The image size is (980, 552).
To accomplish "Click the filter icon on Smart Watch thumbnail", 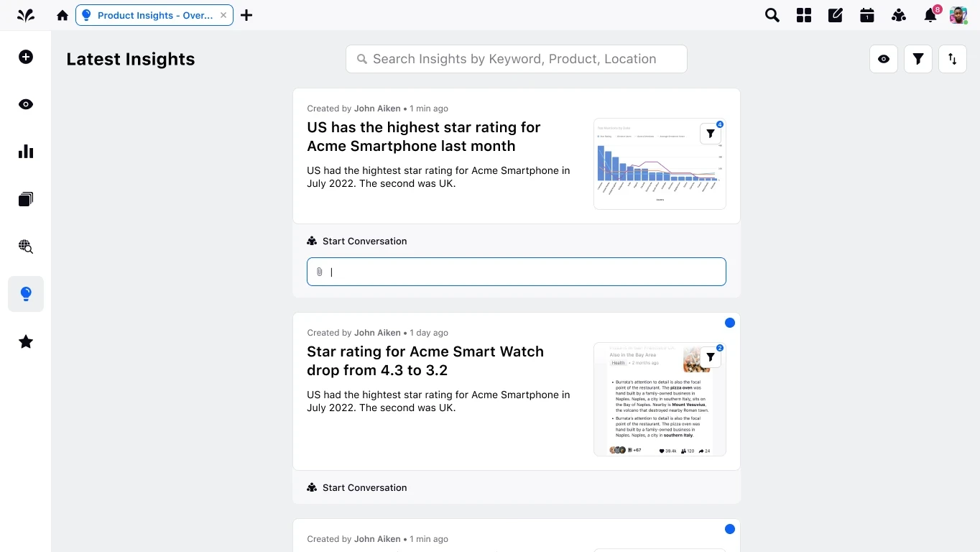I will click(711, 357).
